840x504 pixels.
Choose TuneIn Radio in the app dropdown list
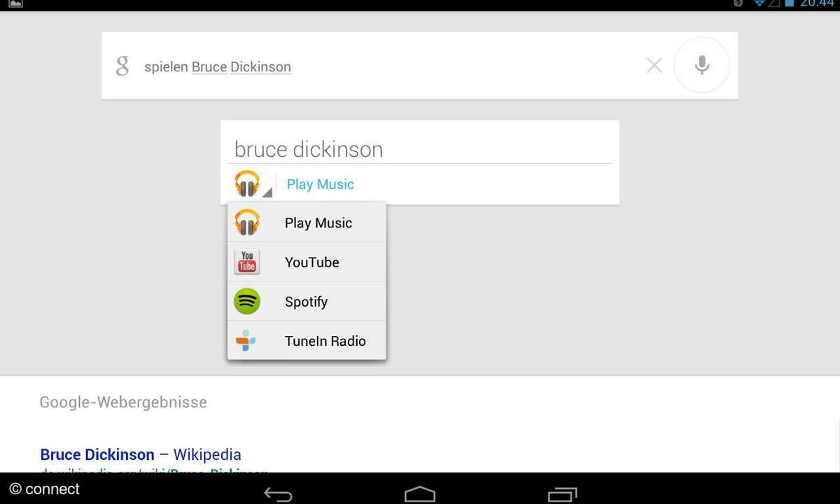click(x=307, y=340)
